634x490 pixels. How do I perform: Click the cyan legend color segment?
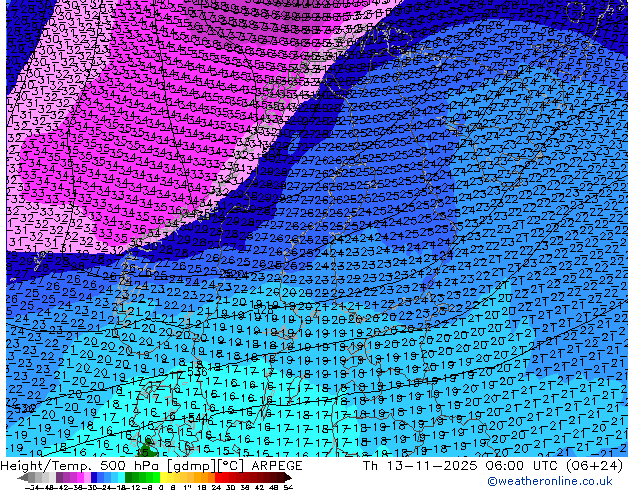click(121, 478)
